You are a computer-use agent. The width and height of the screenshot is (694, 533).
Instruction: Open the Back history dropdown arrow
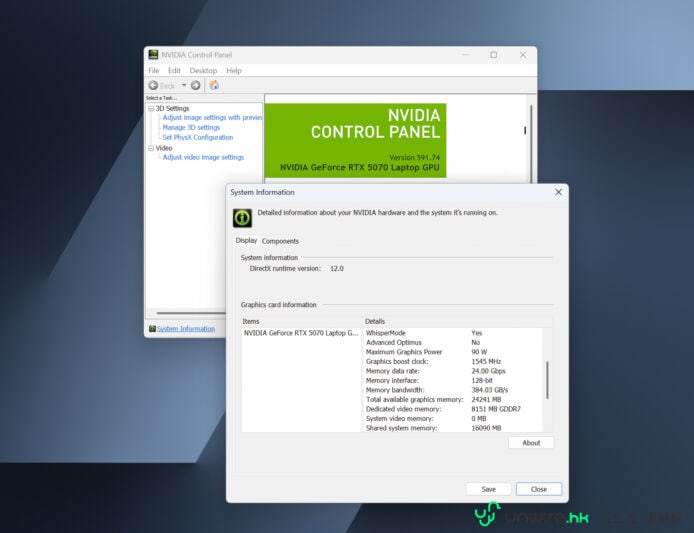point(184,85)
